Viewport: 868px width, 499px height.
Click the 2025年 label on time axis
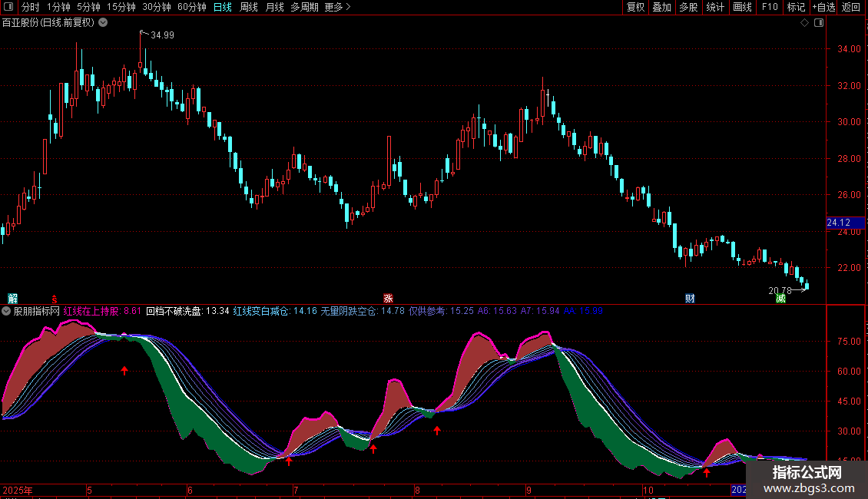pos(18,490)
